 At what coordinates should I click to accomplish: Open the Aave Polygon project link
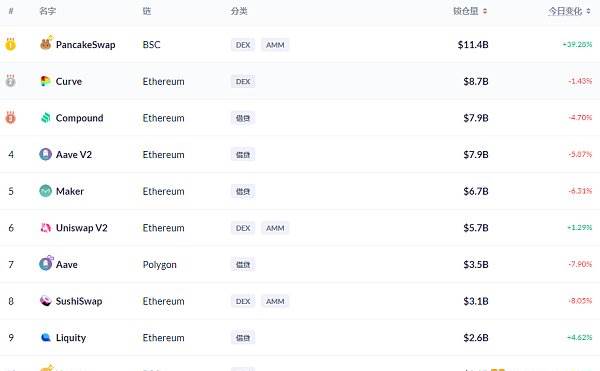pos(67,264)
